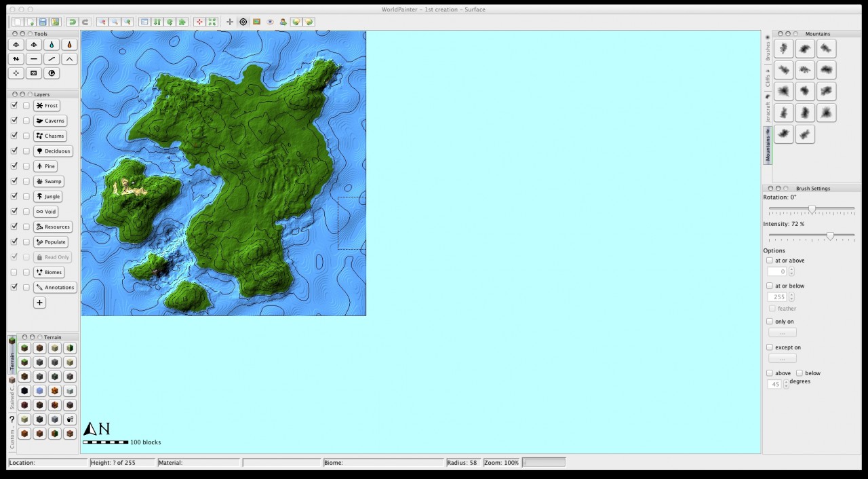
Task: Select the Flood water tool
Action: 51,44
